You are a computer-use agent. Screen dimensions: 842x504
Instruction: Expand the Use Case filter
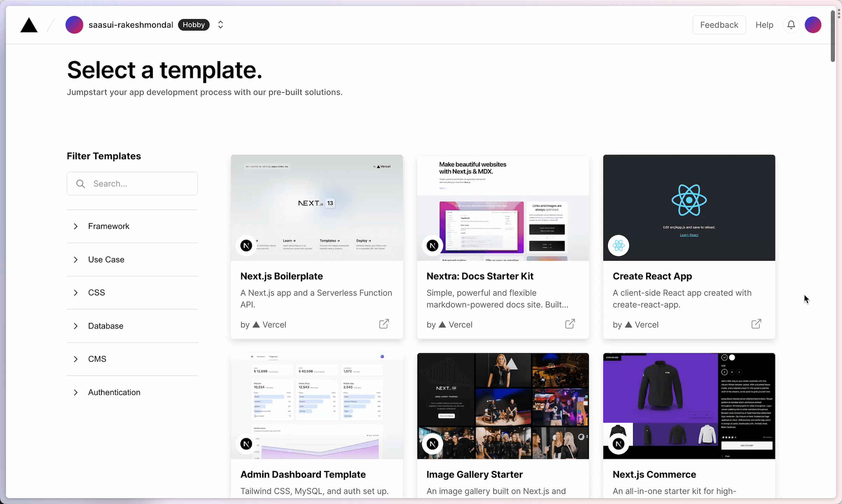[x=106, y=260]
